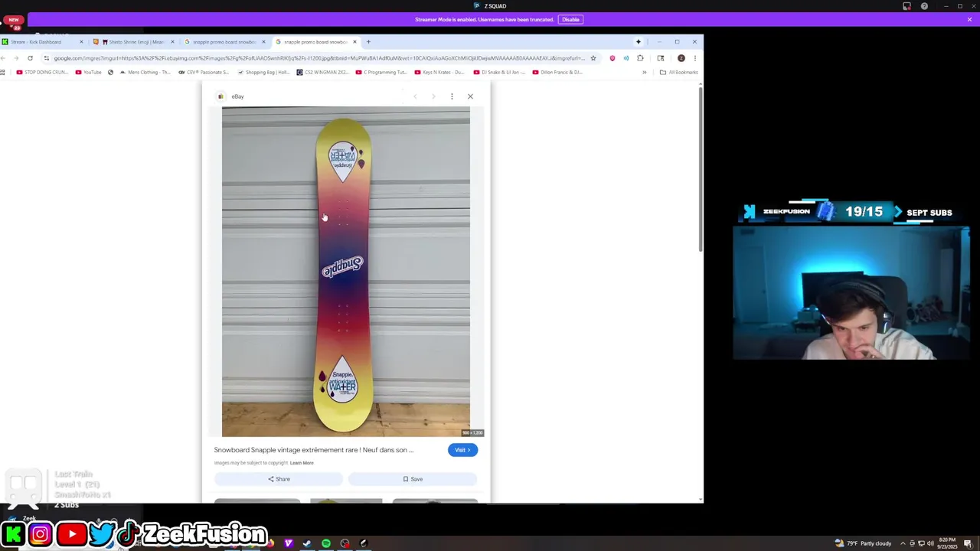
Task: Open the Discord inbox icon
Action: tap(906, 6)
